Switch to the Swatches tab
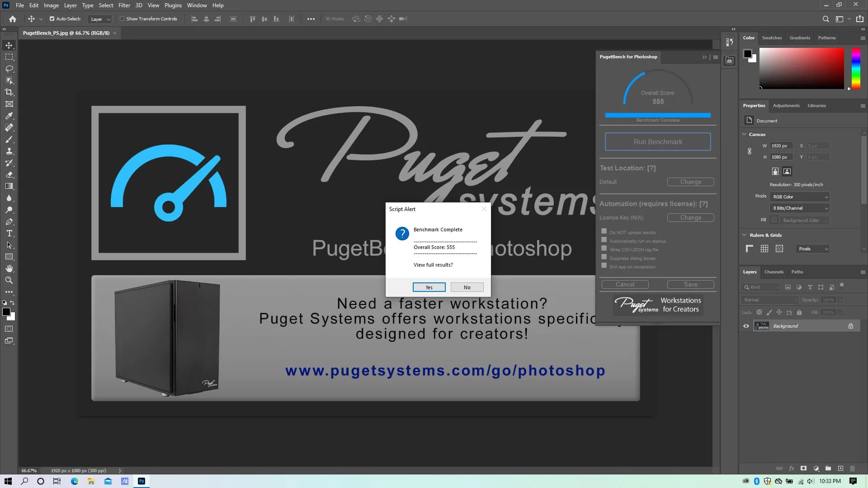This screenshot has height=488, width=868. pos(772,38)
